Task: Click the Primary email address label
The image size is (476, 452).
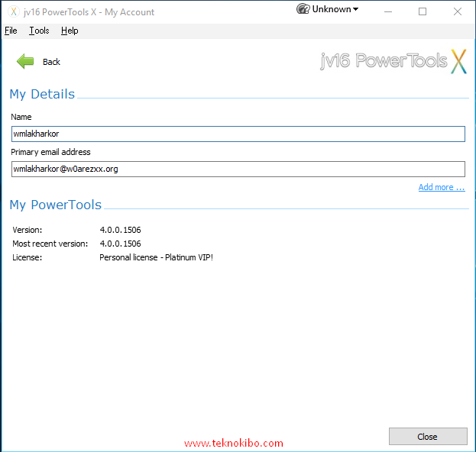Action: point(50,152)
